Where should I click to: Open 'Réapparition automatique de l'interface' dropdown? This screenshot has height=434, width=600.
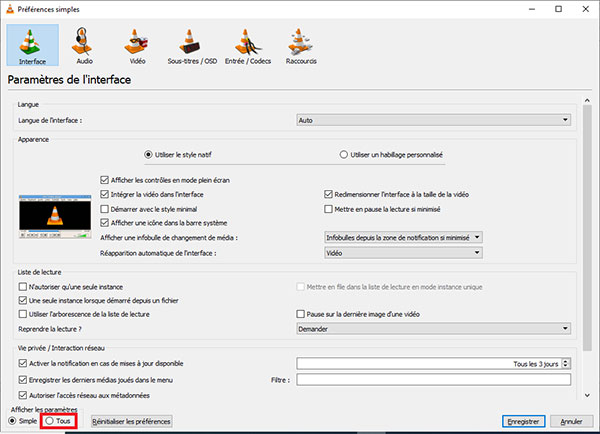[x=403, y=253]
